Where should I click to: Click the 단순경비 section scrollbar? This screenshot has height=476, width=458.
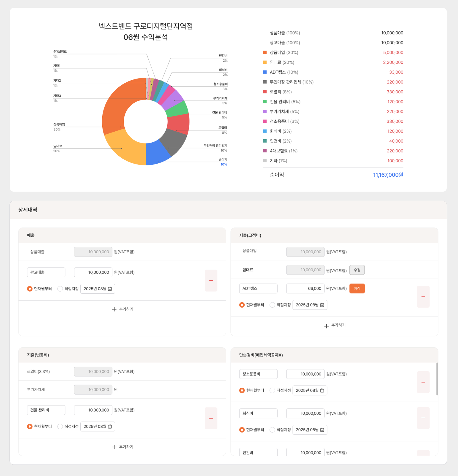437,379
